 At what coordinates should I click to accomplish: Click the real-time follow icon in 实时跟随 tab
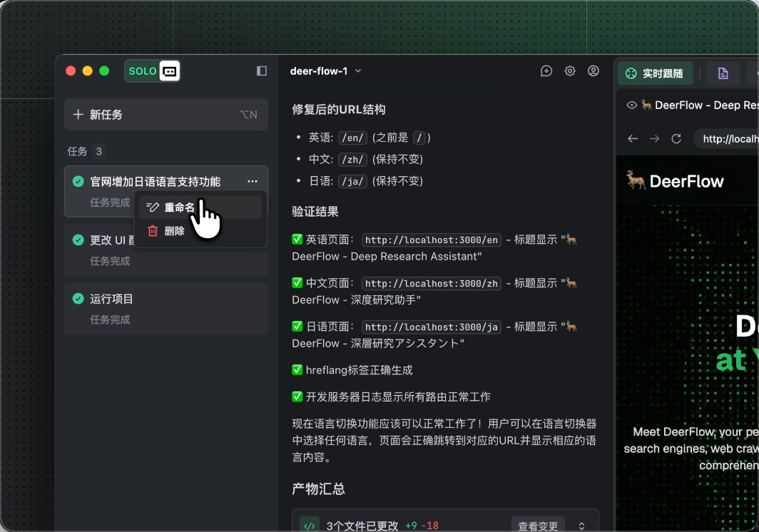point(631,73)
